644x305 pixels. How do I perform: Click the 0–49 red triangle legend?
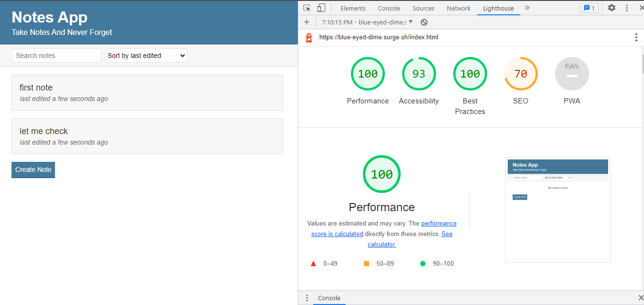324,263
